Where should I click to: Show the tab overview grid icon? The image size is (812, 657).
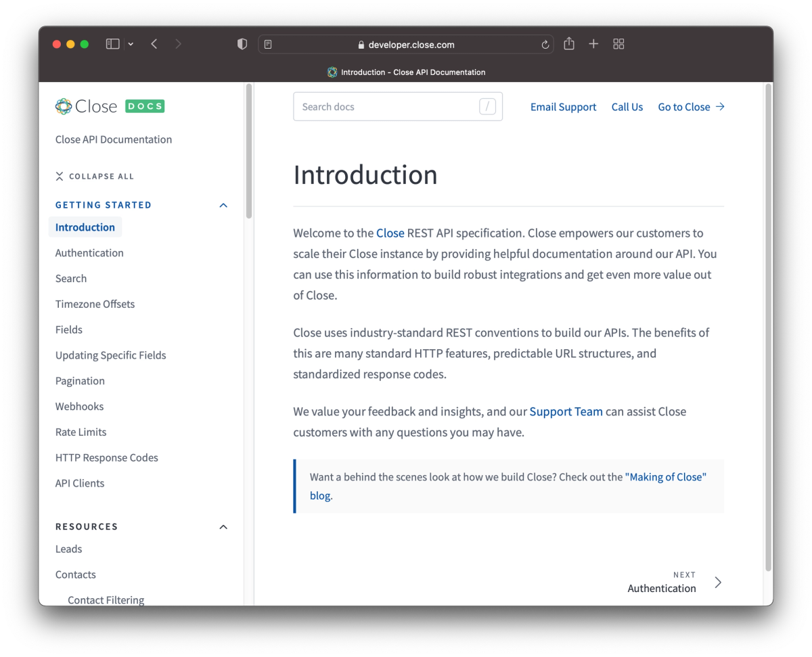click(x=618, y=44)
